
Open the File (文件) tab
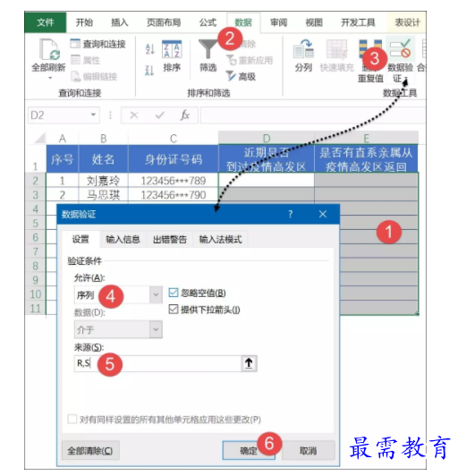(46, 22)
